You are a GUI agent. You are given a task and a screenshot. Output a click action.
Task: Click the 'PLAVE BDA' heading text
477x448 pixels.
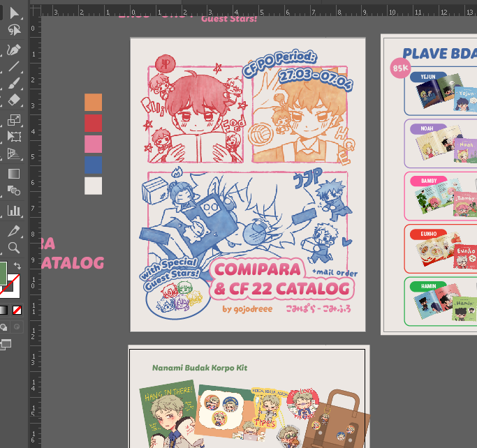[x=439, y=54]
